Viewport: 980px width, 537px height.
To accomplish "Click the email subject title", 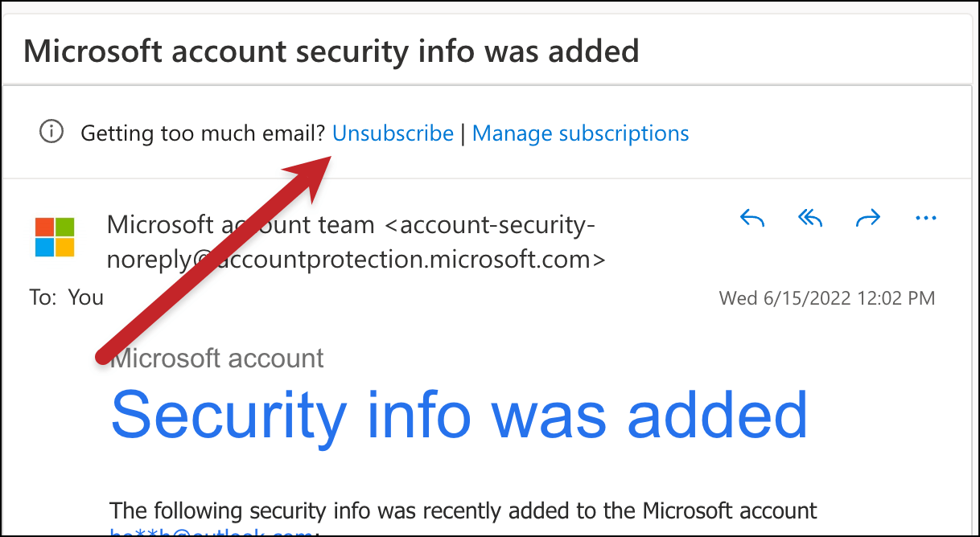I will coord(331,51).
